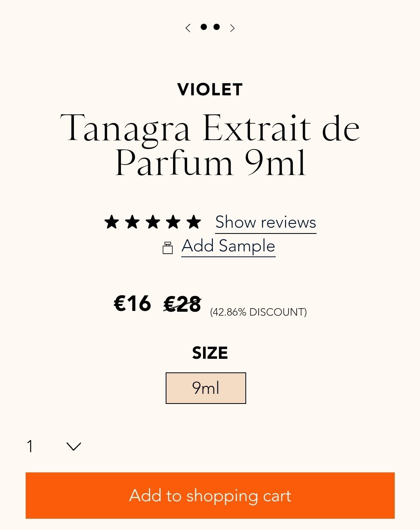Click the crossed-out €28 original price
The image size is (420, 530).
coord(182,304)
